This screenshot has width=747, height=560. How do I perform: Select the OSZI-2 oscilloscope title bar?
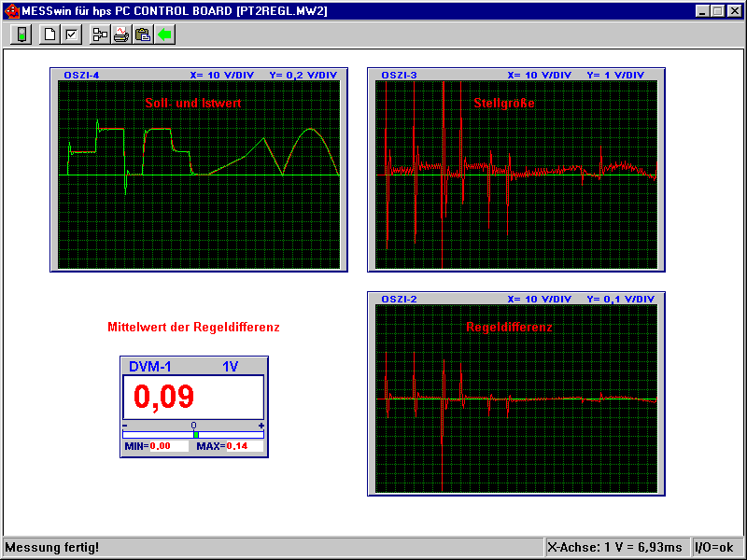(x=516, y=299)
